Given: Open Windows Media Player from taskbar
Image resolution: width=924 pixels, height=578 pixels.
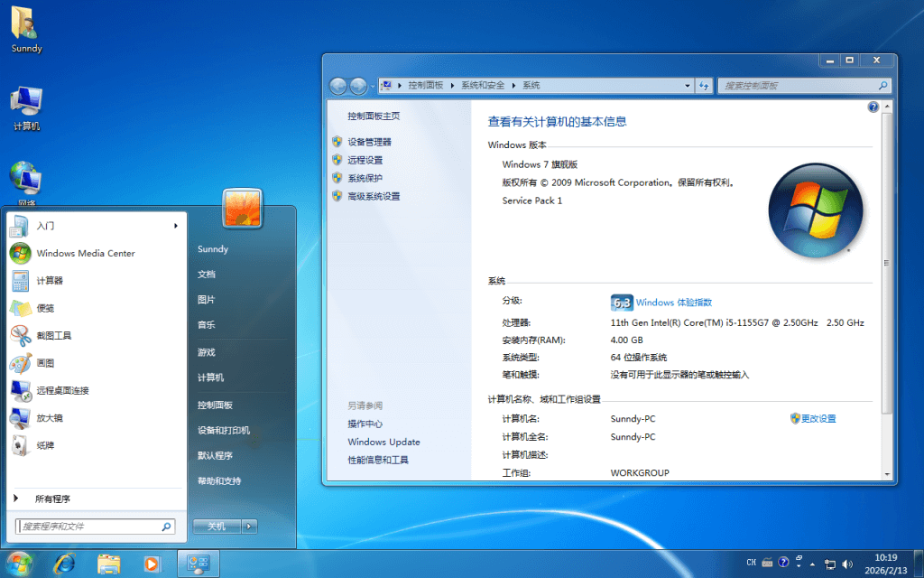Looking at the screenshot, I should pos(152,564).
